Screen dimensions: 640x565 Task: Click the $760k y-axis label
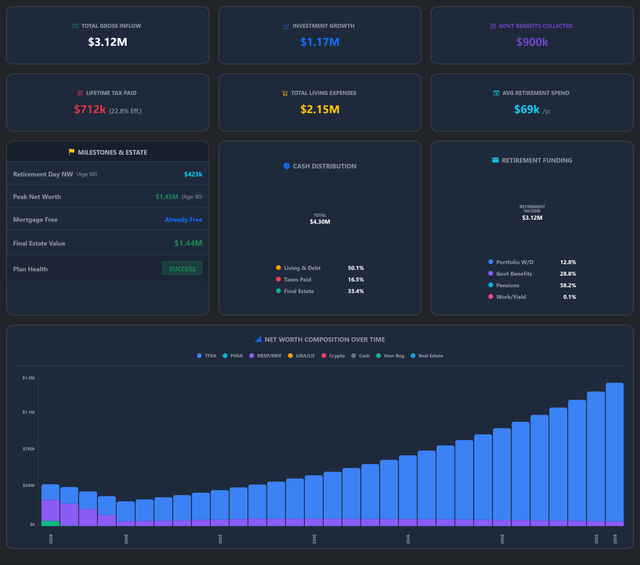point(29,449)
